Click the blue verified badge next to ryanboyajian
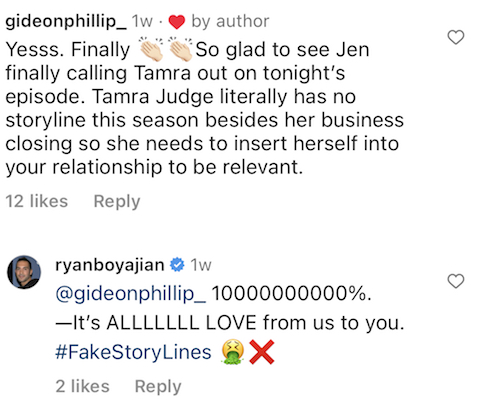500x405 pixels. pos(177,265)
